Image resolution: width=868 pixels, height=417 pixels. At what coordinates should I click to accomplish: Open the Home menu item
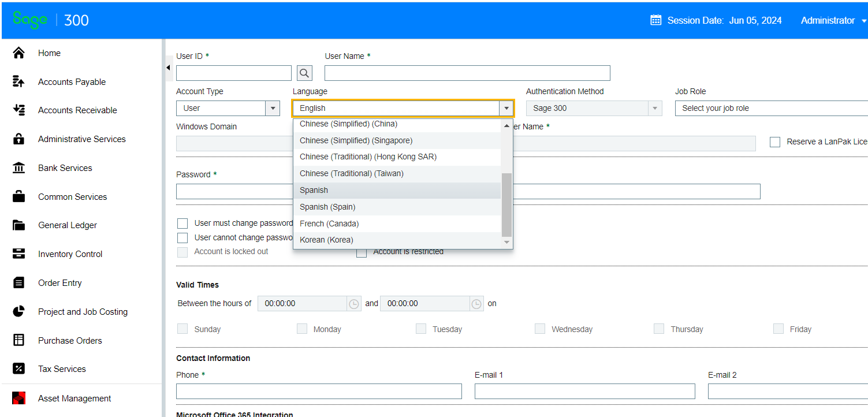(50, 53)
